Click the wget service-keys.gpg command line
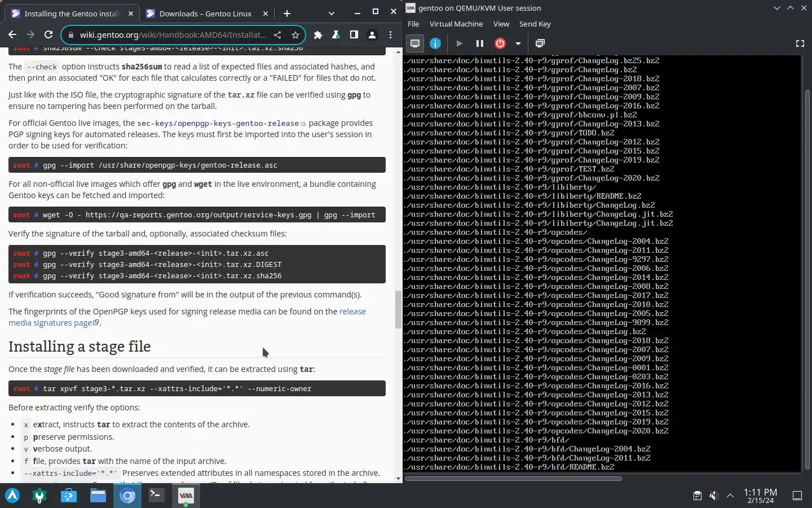Image resolution: width=812 pixels, height=508 pixels. tap(209, 215)
